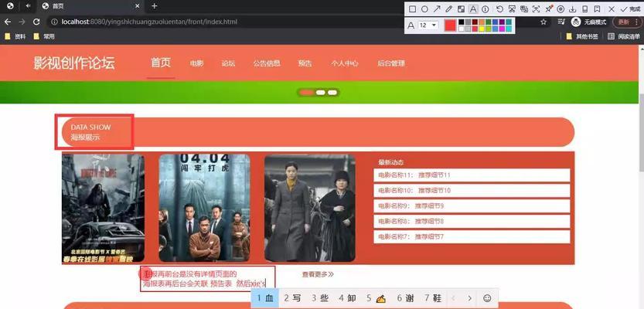Select the ellipse annotation tool
Image resolution: width=644 pixels, height=309 pixels.
424,9
